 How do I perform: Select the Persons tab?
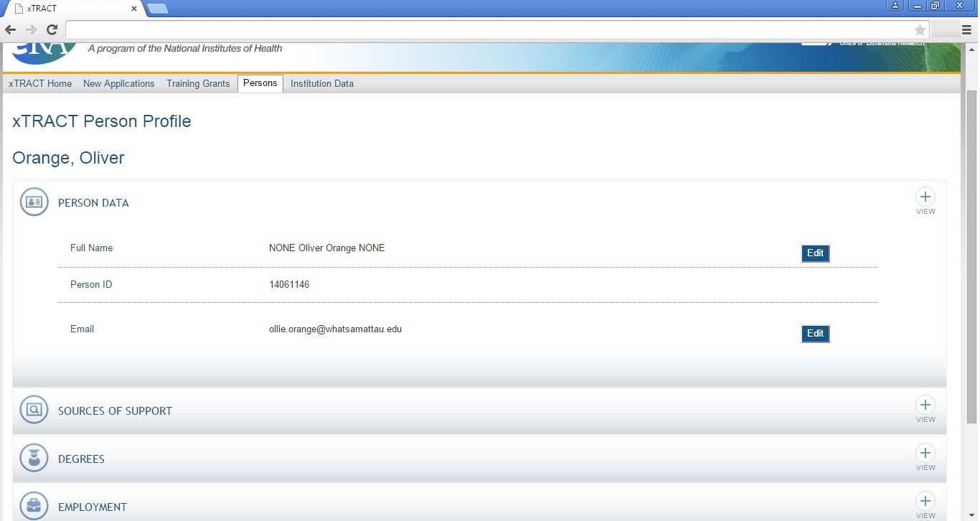tap(260, 83)
